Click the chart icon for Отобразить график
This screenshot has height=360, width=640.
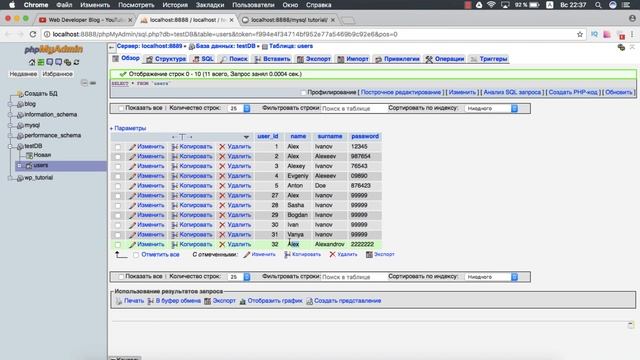242,301
